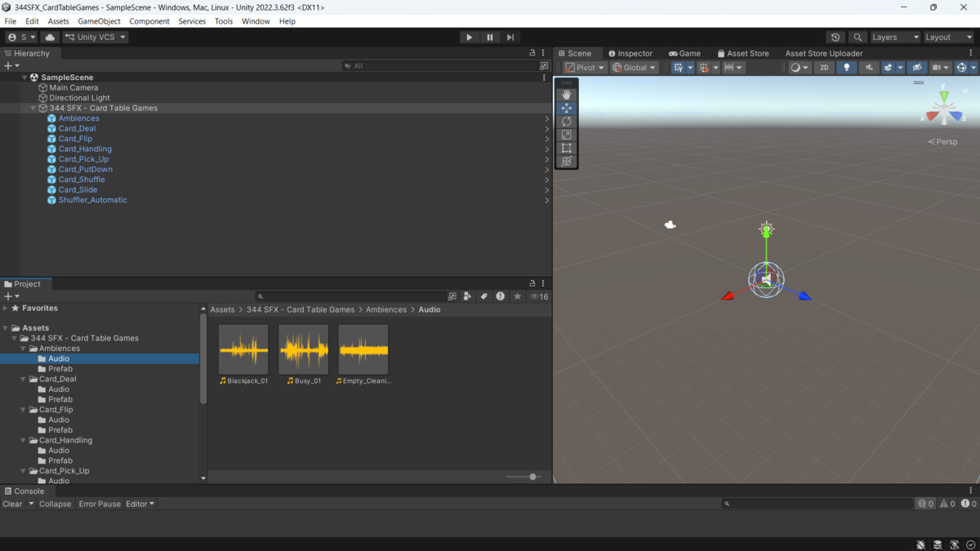This screenshot has width=980, height=551.
Task: Open the Window menu
Action: click(256, 21)
